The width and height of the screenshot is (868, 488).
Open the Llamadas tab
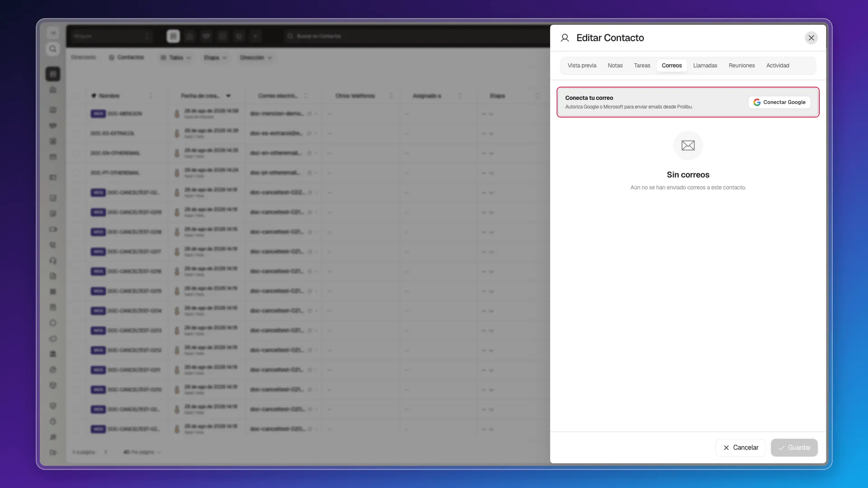pyautogui.click(x=705, y=66)
